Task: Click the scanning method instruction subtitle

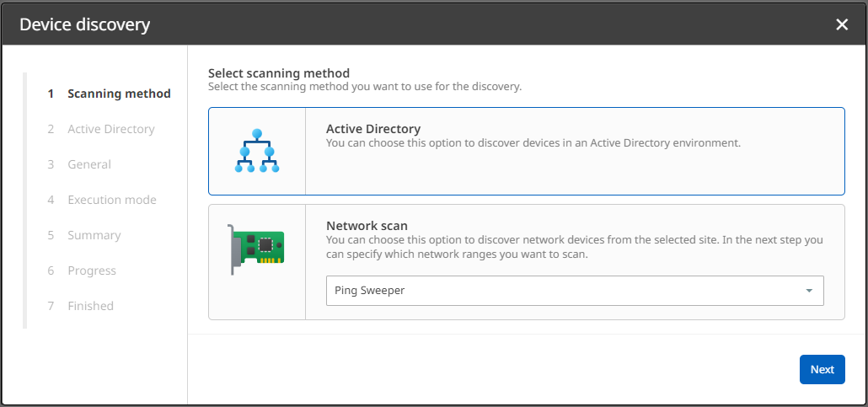Action: (365, 86)
